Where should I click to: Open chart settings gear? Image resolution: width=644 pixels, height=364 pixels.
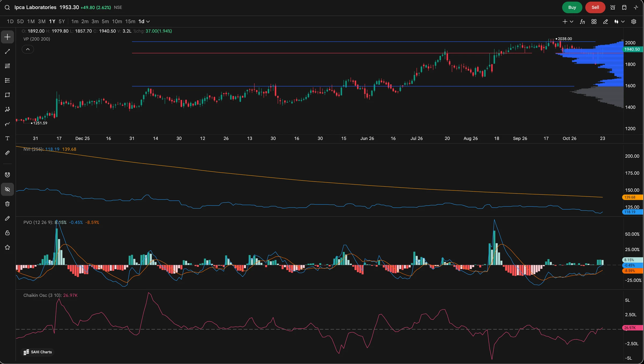[x=634, y=21]
